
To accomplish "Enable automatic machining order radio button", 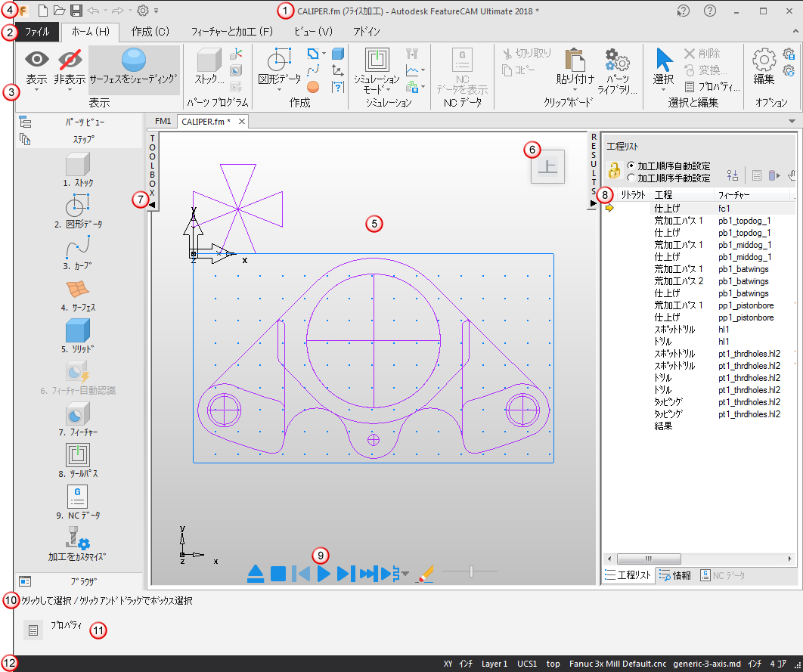I will 631,166.
